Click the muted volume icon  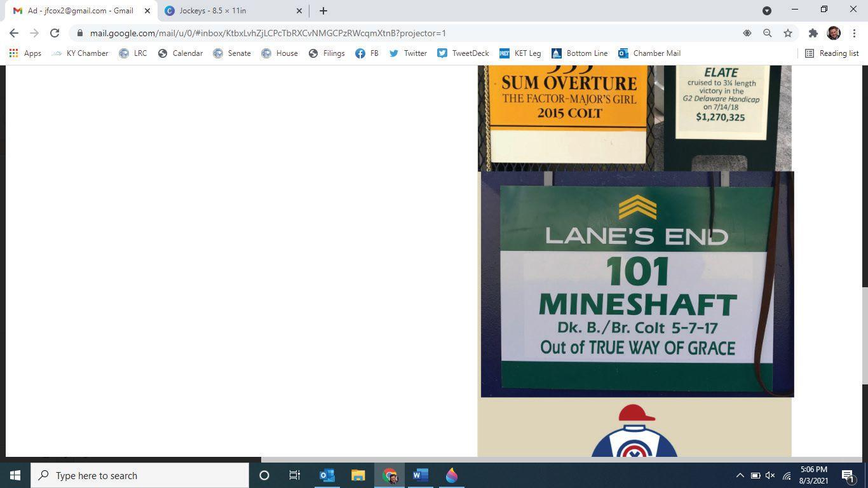coord(771,475)
